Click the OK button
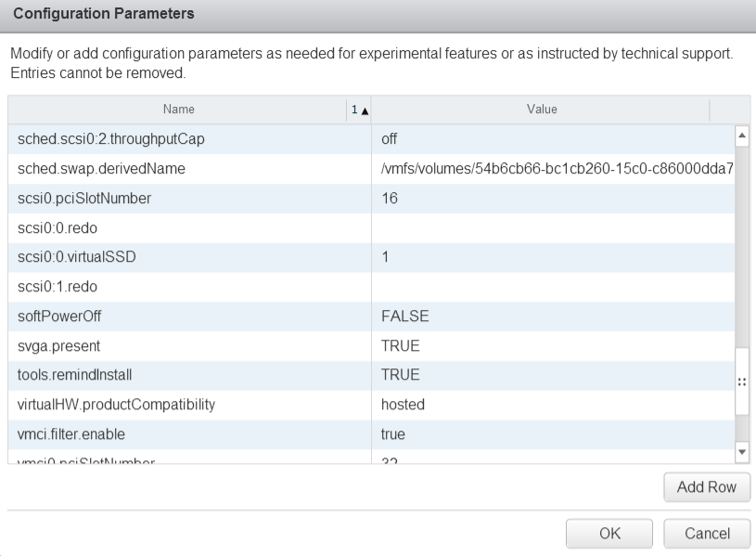 point(609,533)
